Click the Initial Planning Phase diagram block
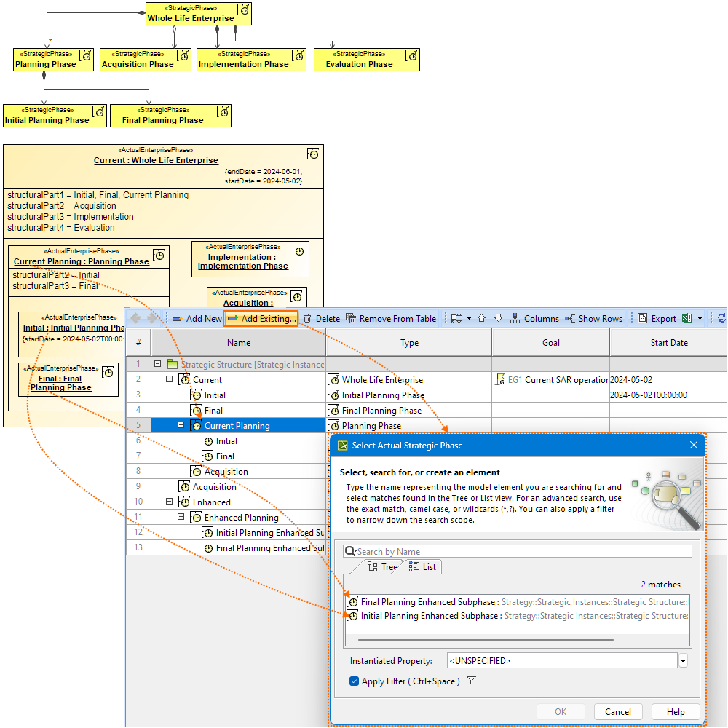 [x=55, y=116]
